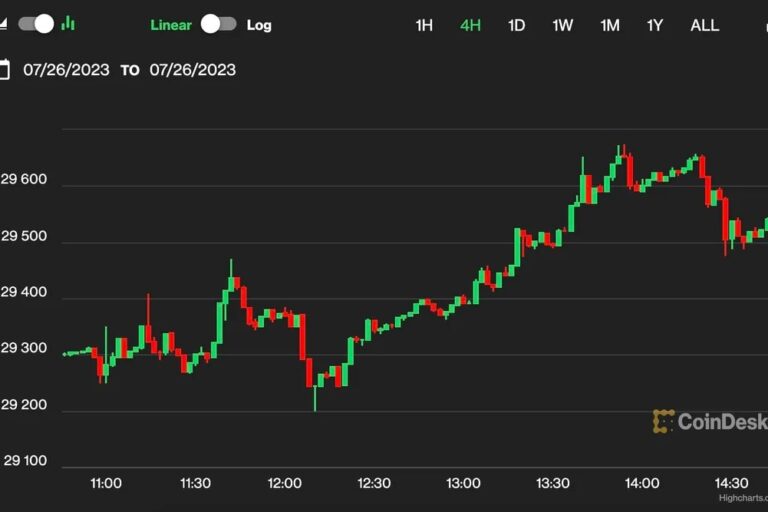Switch to the 1W timeframe

[562, 25]
